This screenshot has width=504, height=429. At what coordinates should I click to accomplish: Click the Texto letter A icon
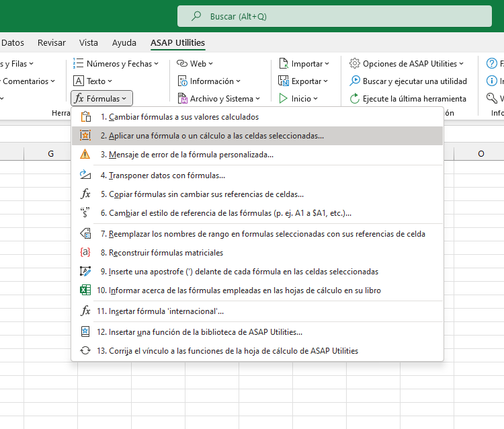[79, 81]
